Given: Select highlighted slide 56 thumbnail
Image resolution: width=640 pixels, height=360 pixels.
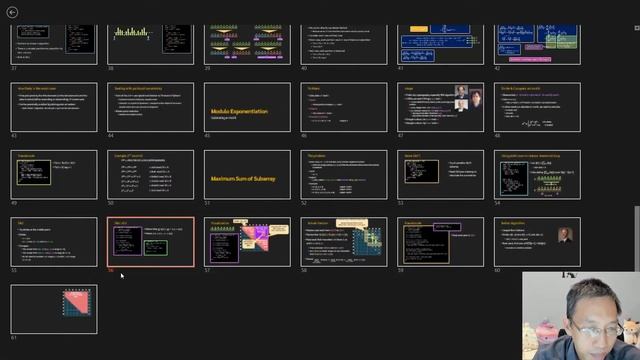Looking at the screenshot, I should point(151,242).
